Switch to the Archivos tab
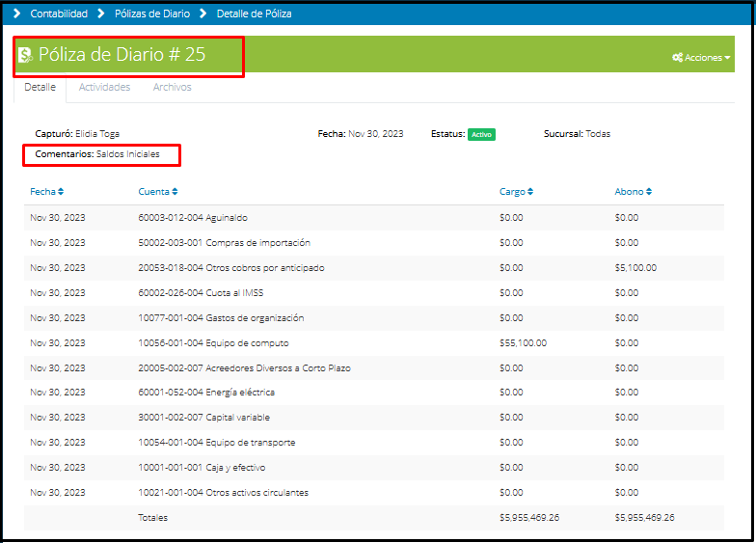Viewport: 756px width, 543px height. click(x=172, y=88)
